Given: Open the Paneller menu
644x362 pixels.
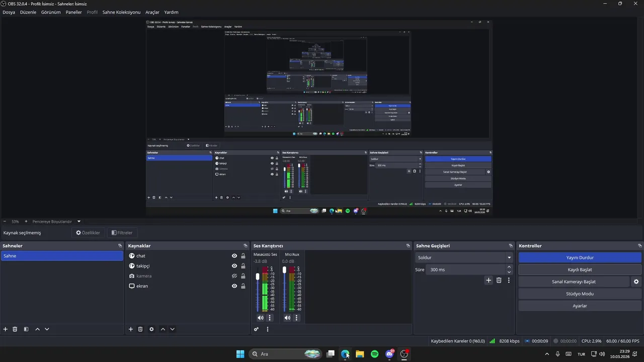Looking at the screenshot, I should [74, 12].
